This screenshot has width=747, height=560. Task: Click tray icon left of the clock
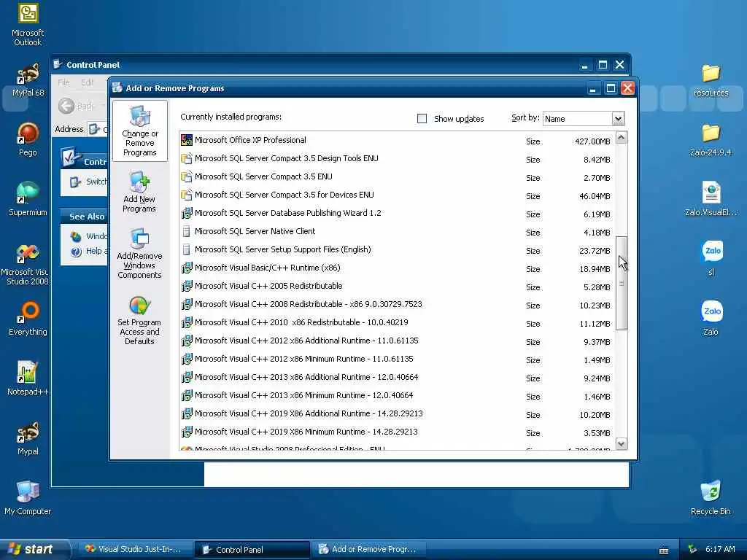[x=693, y=549]
